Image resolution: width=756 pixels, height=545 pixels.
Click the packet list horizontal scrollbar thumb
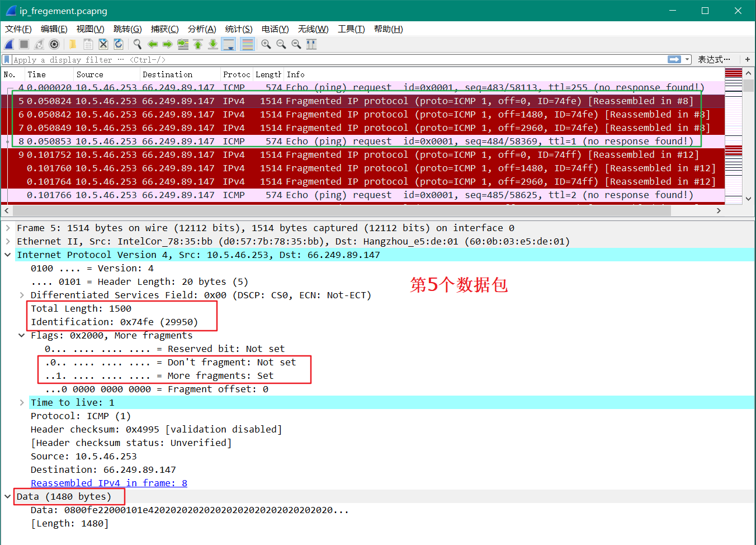(x=342, y=210)
